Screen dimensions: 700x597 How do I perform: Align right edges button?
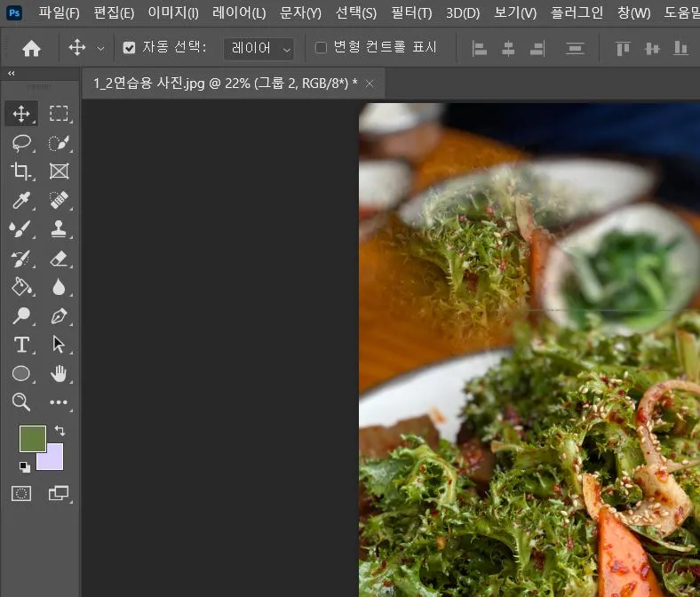[x=537, y=48]
